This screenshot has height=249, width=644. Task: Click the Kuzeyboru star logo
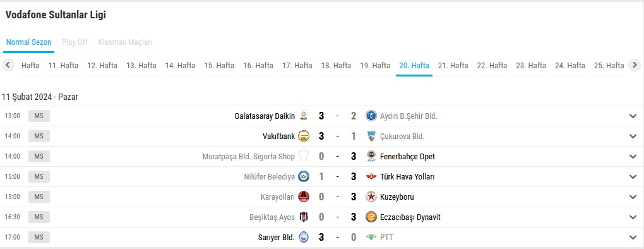371,197
